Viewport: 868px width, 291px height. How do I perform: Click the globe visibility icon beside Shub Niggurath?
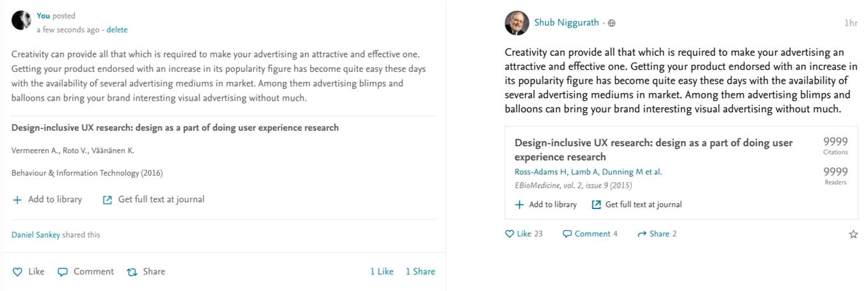(611, 23)
